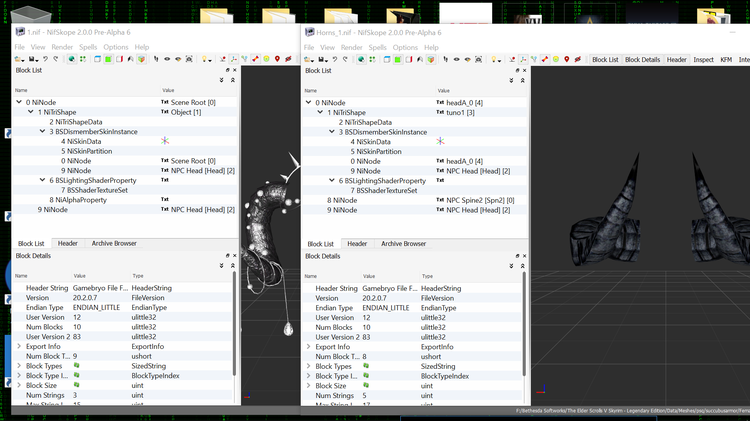
Task: Toggle the Block Details dock button in toolbar
Action: 642,59
